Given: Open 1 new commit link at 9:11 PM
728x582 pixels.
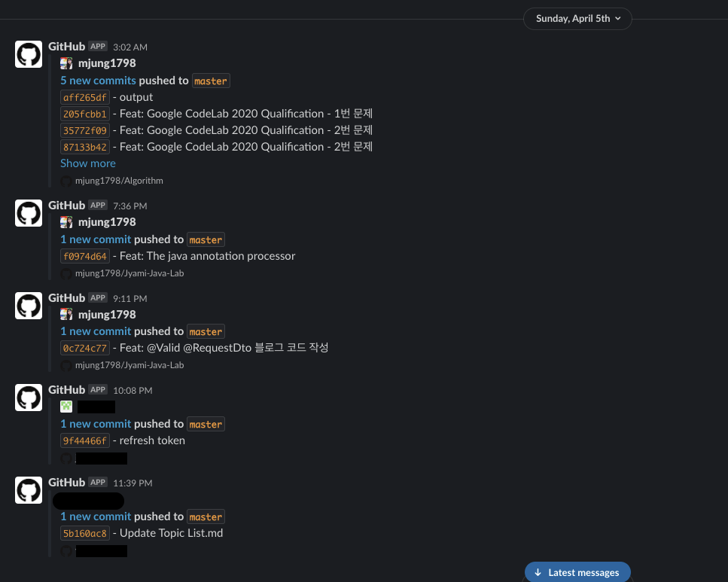Looking at the screenshot, I should pos(96,331).
